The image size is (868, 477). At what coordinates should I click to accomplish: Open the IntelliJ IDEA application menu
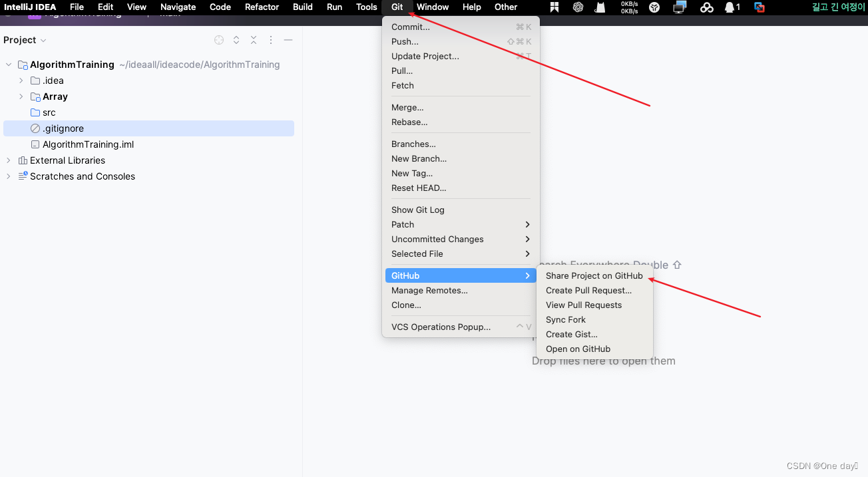(30, 7)
